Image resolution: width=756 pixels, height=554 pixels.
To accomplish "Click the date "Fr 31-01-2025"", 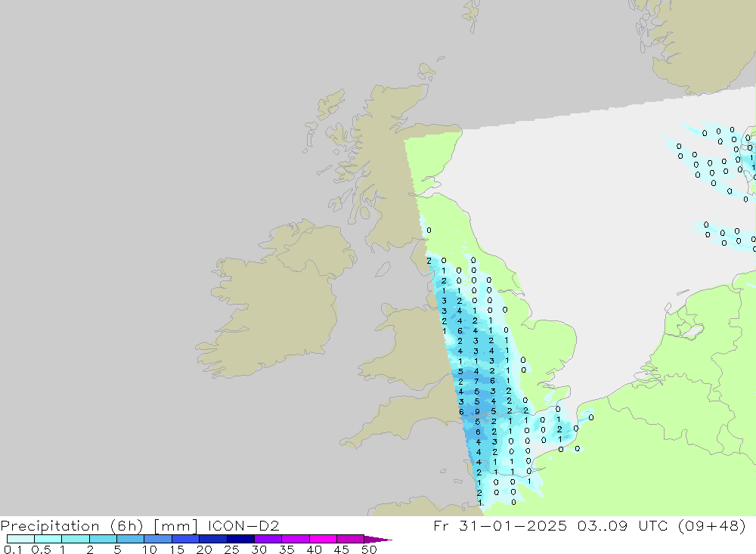I will [500, 525].
